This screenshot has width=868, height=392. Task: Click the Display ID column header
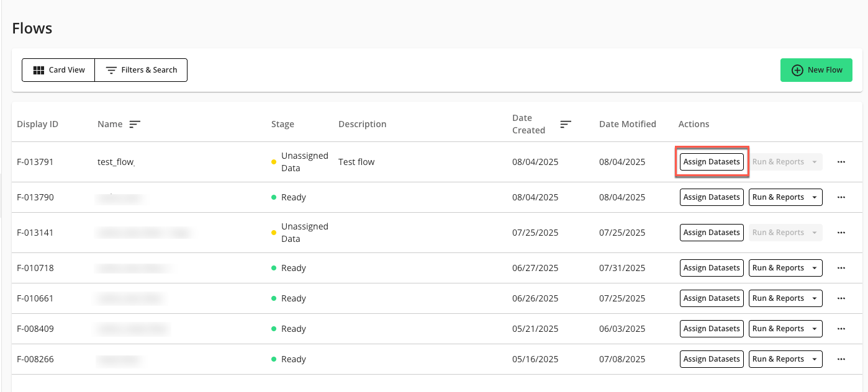coord(37,124)
